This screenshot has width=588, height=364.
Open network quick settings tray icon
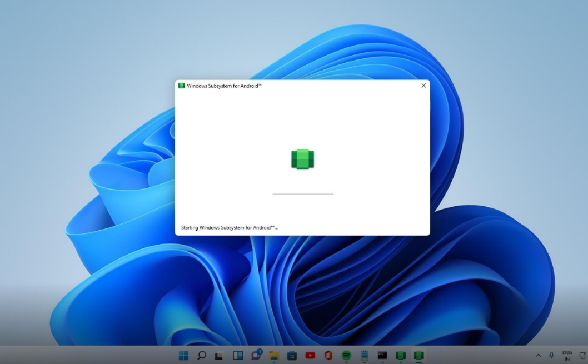coord(582,355)
